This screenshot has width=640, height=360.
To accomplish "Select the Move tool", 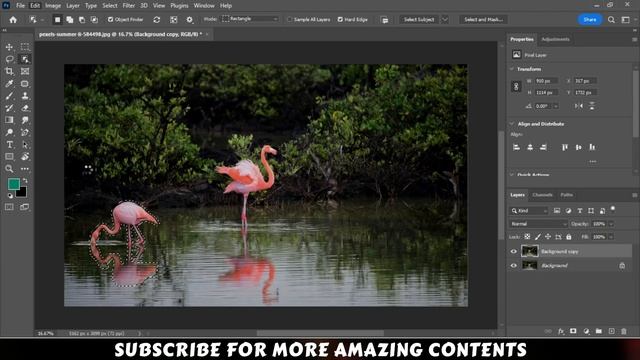I will pyautogui.click(x=9, y=47).
